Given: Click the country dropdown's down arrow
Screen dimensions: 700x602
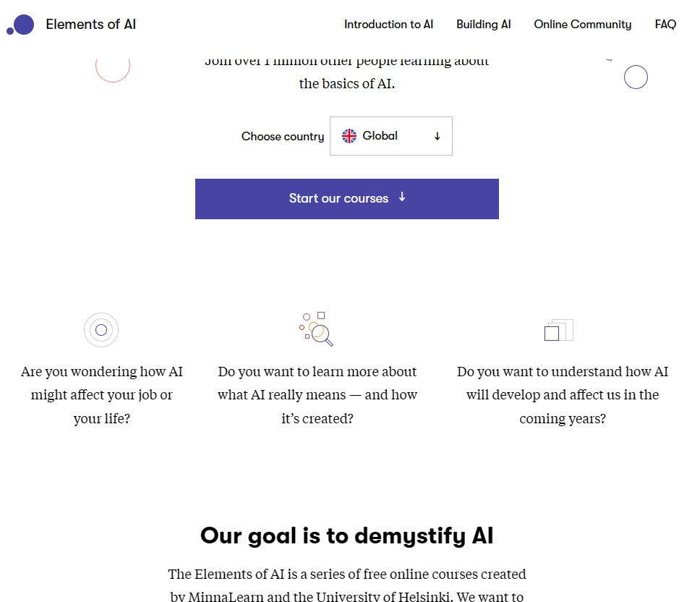Looking at the screenshot, I should point(437,136).
